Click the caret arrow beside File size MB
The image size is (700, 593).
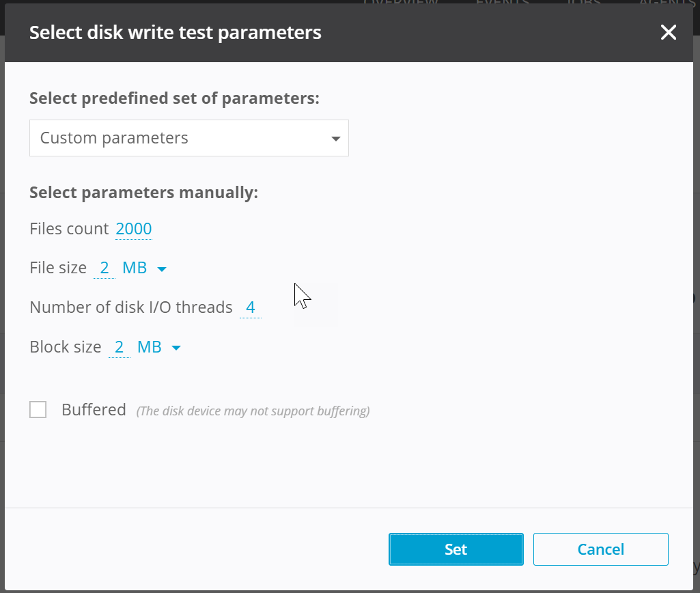(162, 269)
